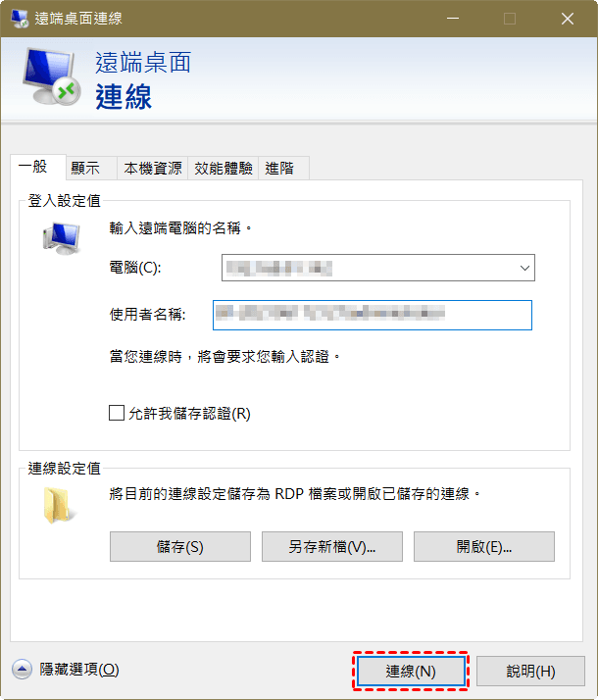Minimize the 遠端桌面連線 window
Screen dimensions: 598x700
[453, 19]
